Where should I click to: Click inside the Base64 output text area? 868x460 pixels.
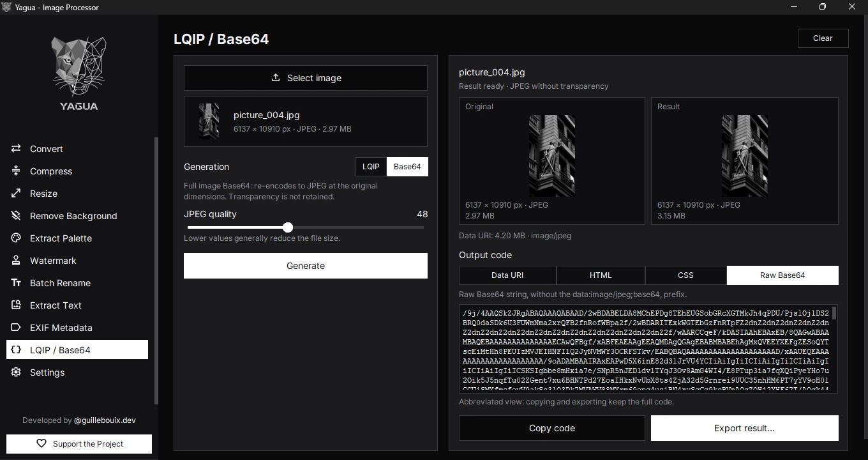pyautogui.click(x=645, y=349)
